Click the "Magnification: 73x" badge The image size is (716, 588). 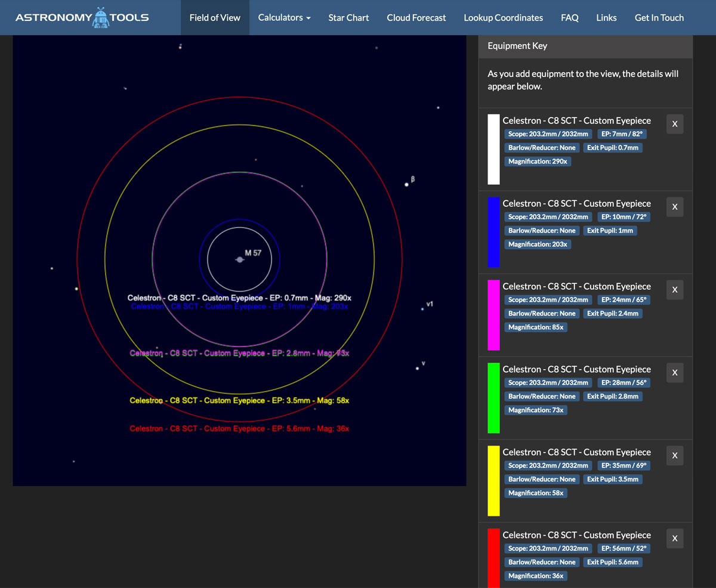(x=536, y=410)
